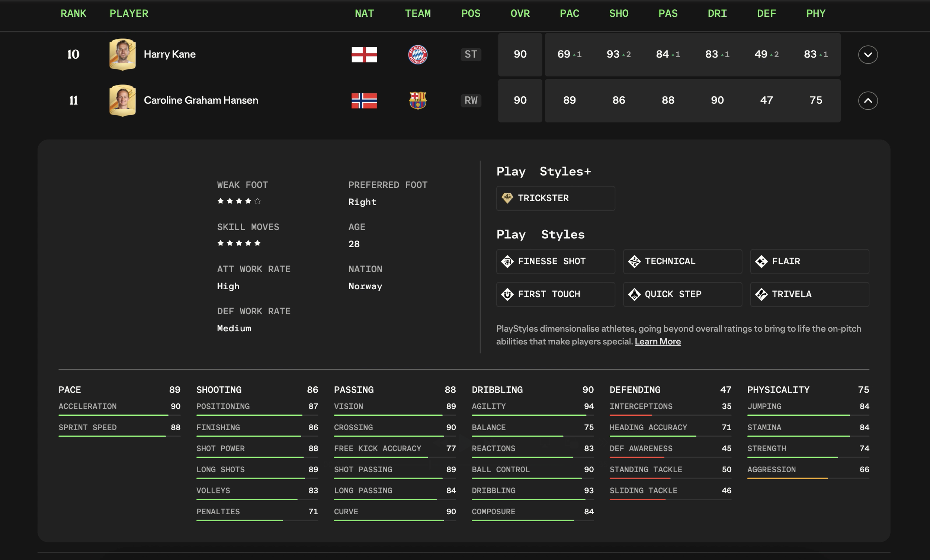
Task: Click the Bayern Munich club crest
Action: pyautogui.click(x=418, y=55)
